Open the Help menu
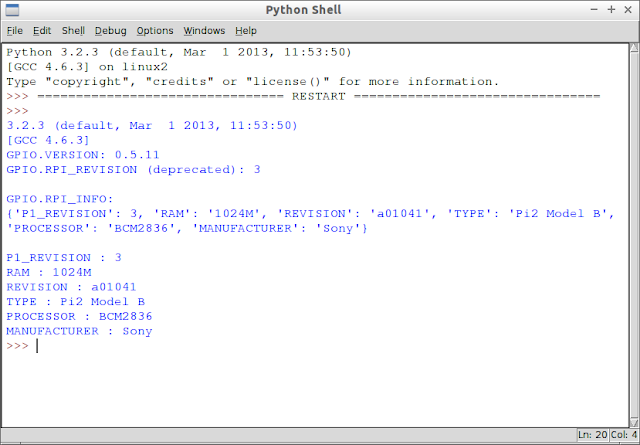The width and height of the screenshot is (640, 445). tap(246, 31)
